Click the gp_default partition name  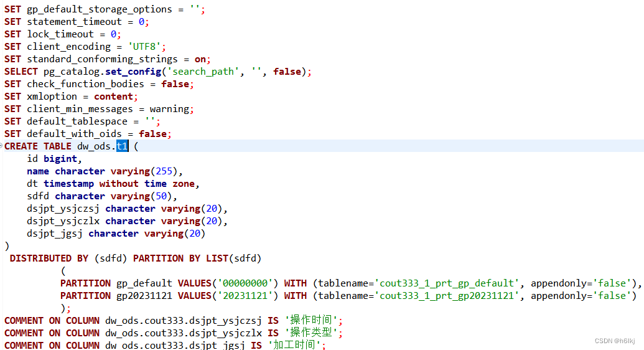(144, 283)
